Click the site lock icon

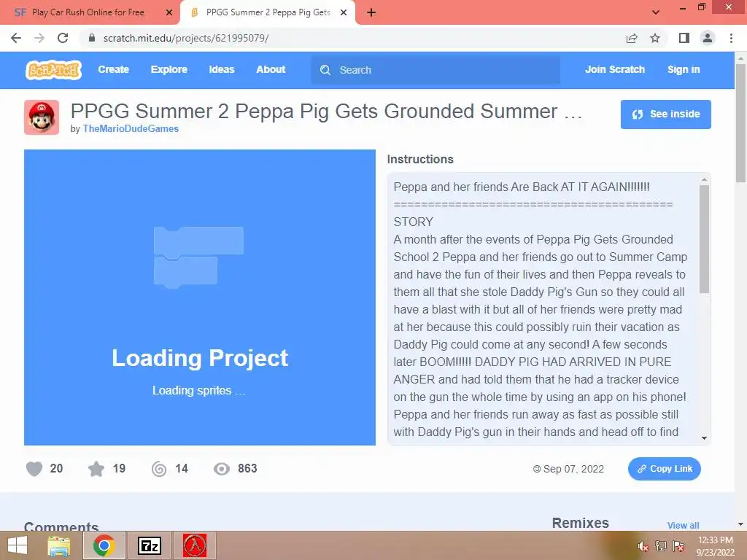[x=92, y=38]
